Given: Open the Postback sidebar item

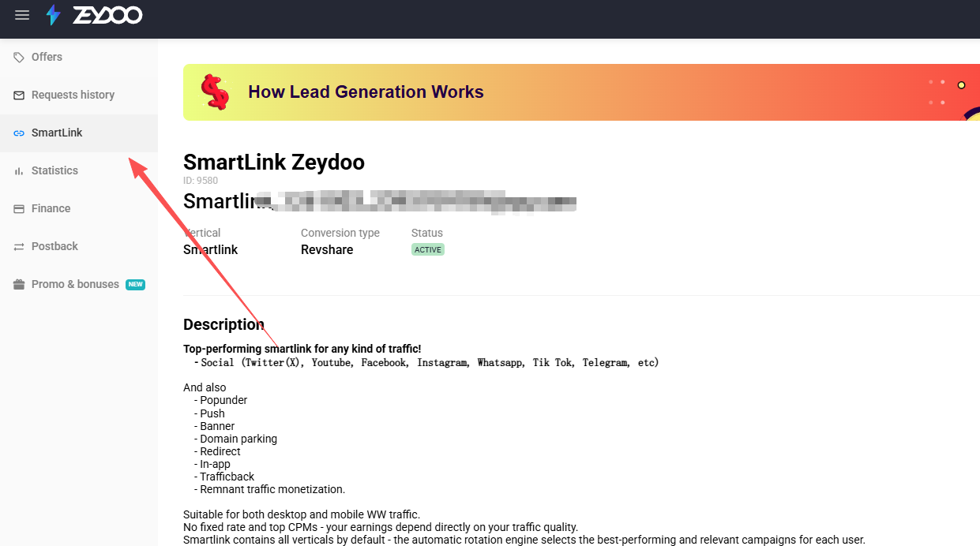Looking at the screenshot, I should [79, 246].
